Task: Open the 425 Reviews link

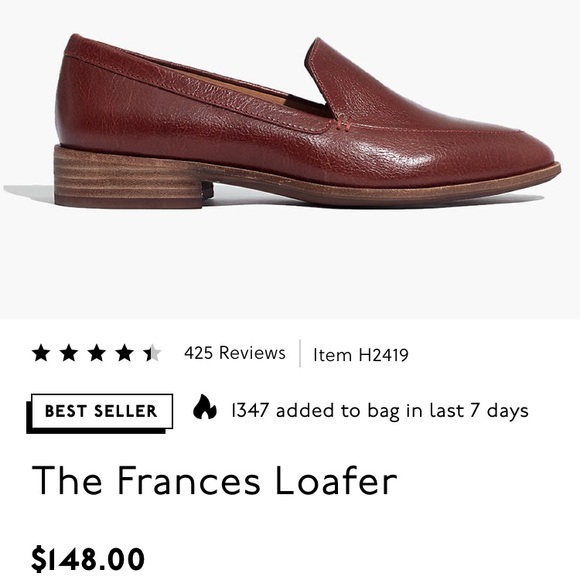Action: pyautogui.click(x=235, y=353)
